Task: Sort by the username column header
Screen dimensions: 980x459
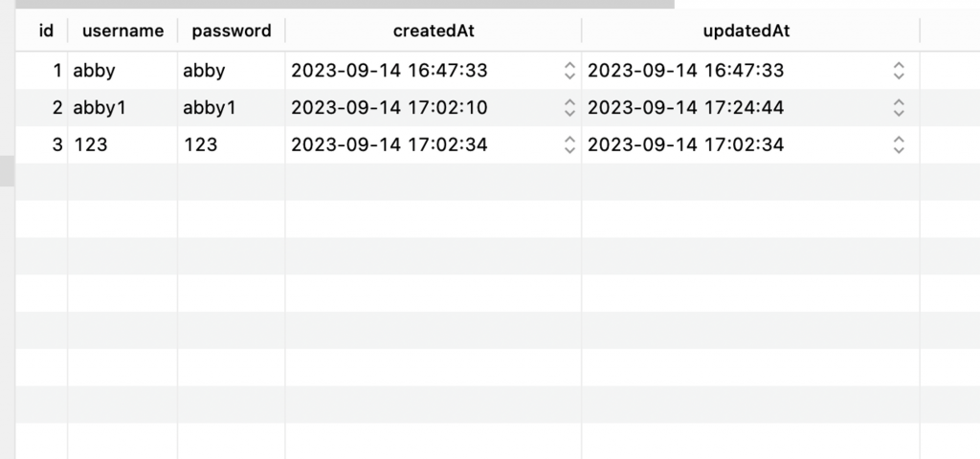Action: [x=122, y=31]
